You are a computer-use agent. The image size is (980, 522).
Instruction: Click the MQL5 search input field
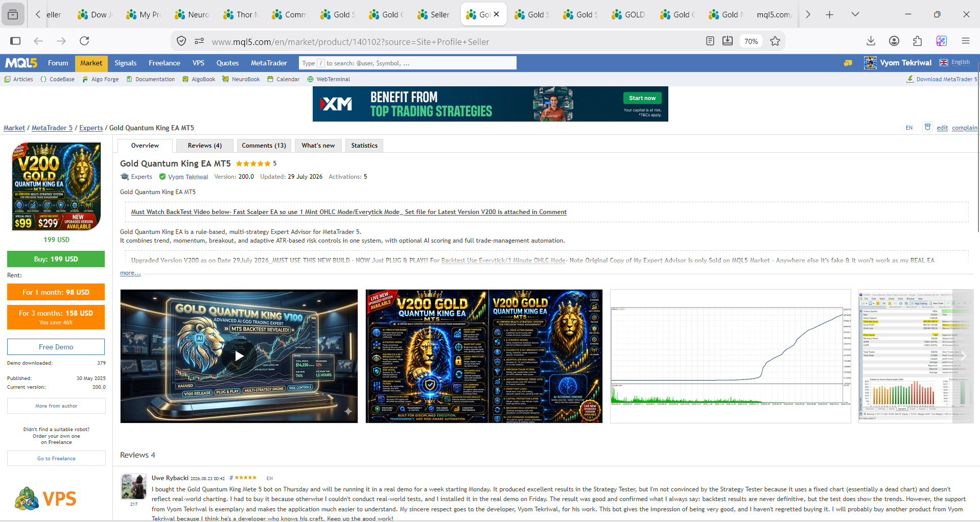[x=407, y=63]
